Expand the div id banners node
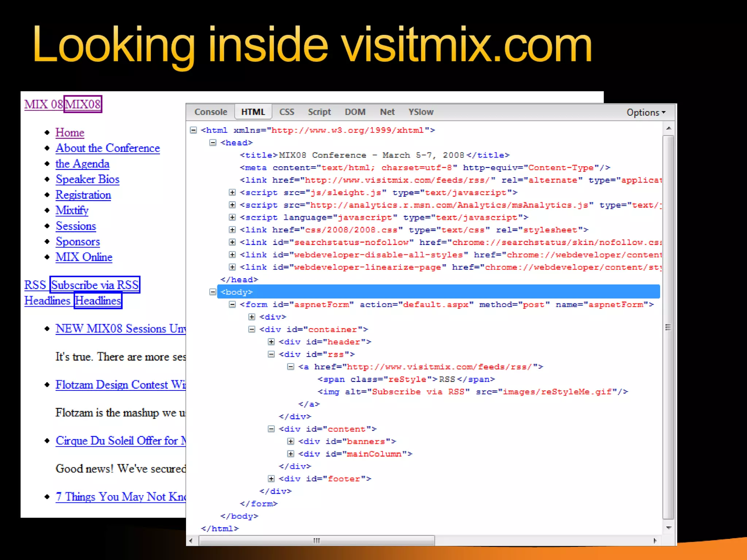Image resolution: width=747 pixels, height=560 pixels. [x=291, y=441]
